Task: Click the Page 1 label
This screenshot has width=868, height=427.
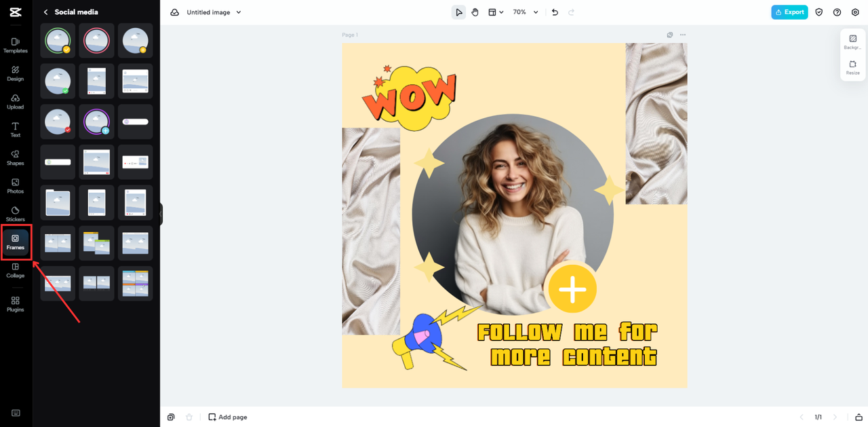Action: (x=350, y=35)
